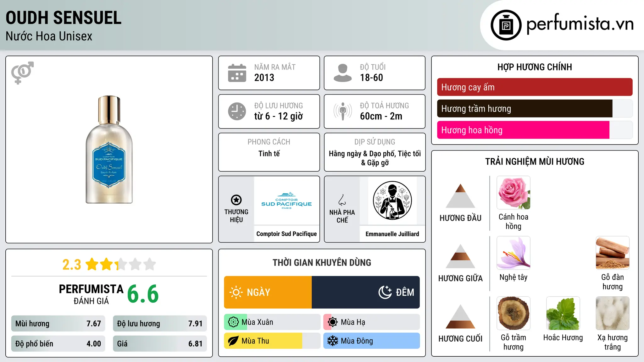
Task: Click the style value Tinh tế
Action: point(269,154)
